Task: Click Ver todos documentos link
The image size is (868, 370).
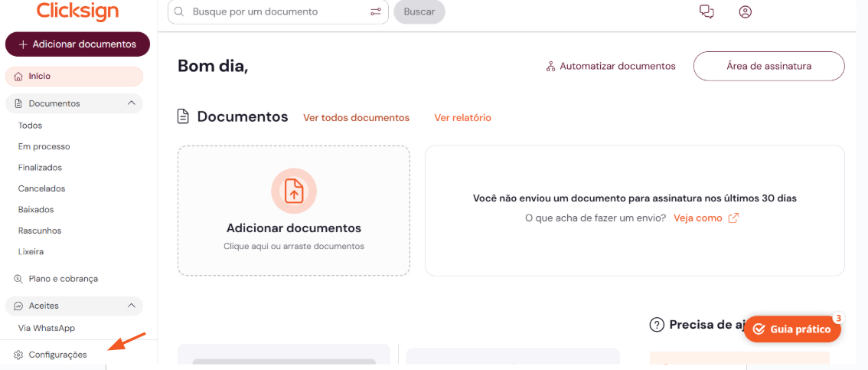Action: pos(356,118)
